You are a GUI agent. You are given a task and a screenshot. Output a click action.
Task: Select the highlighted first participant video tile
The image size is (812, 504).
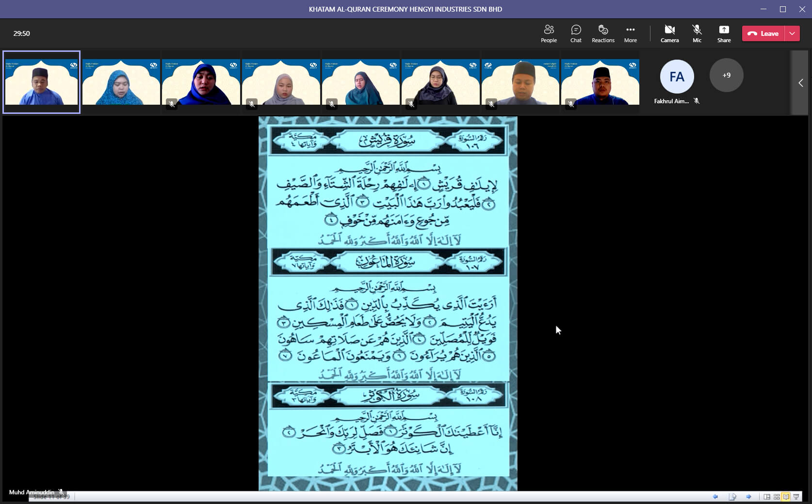tap(41, 82)
